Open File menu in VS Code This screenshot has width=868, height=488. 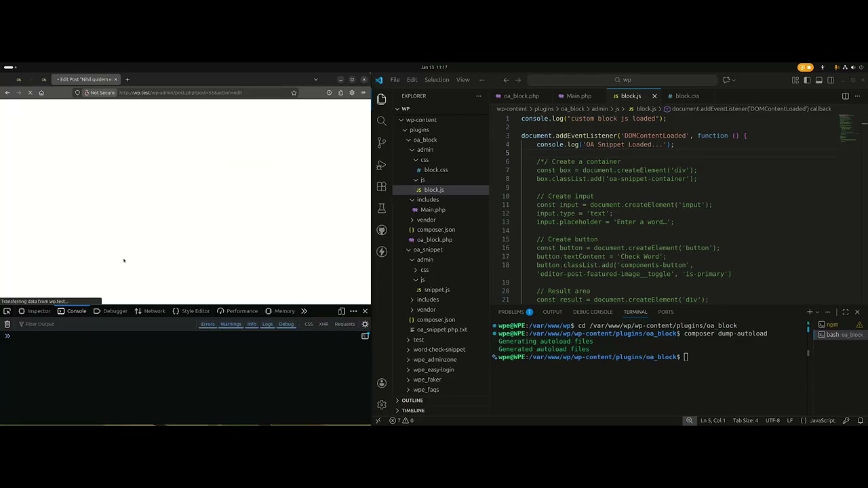(395, 80)
